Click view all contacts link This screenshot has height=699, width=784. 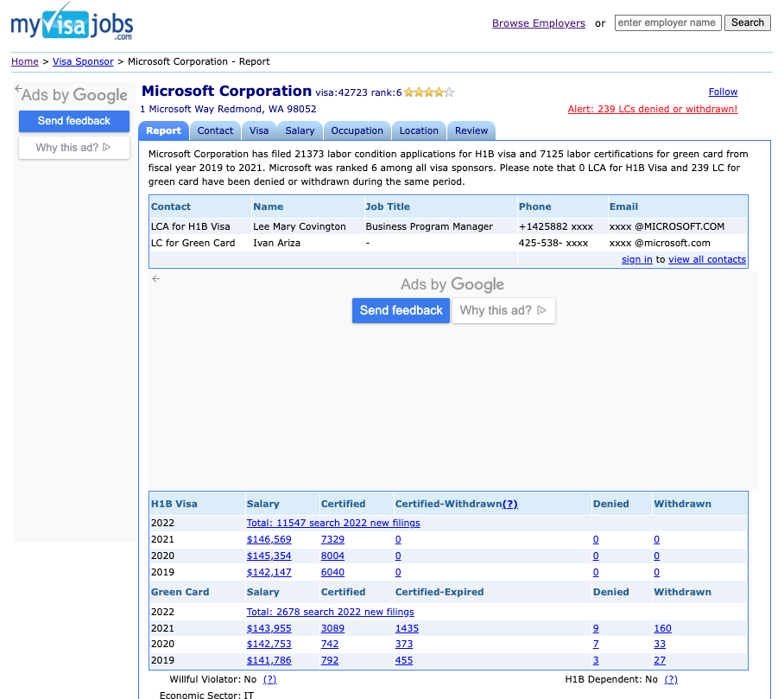tap(707, 259)
